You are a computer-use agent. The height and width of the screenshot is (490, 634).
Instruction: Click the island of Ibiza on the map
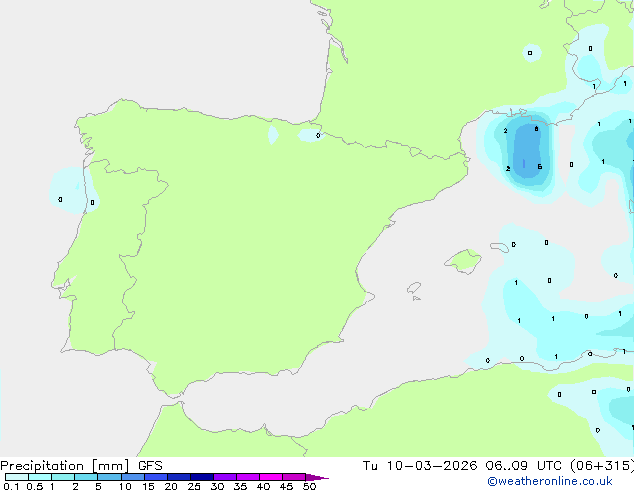[414, 288]
